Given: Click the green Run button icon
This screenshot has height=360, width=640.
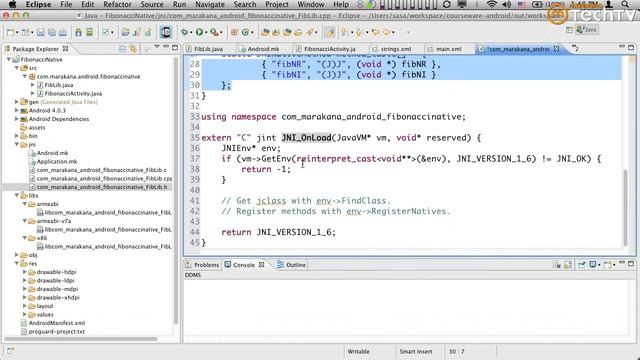Looking at the screenshot, I should coord(199,32).
